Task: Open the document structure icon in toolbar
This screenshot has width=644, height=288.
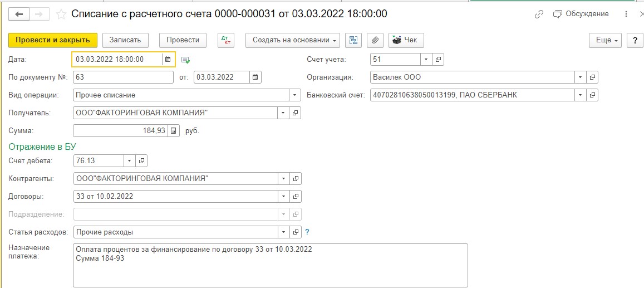Action: (353, 40)
